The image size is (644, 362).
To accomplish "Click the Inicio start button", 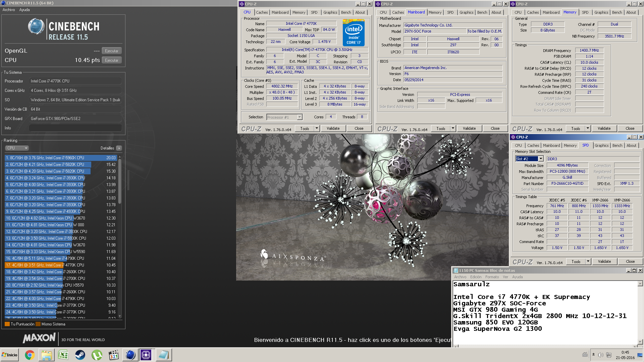I will (10, 355).
